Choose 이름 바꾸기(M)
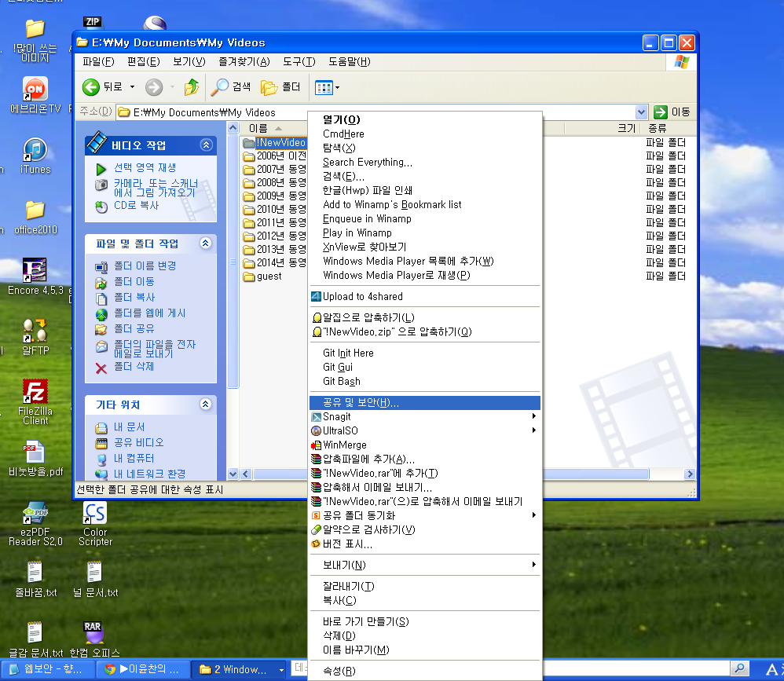Image resolution: width=784 pixels, height=681 pixels. pos(424,650)
